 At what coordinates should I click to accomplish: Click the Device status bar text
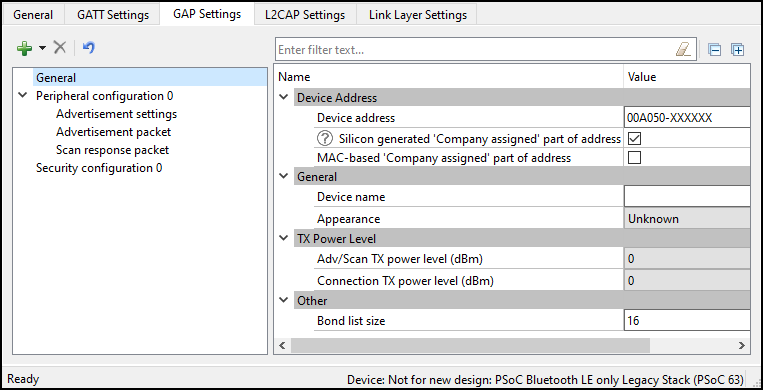(x=545, y=380)
